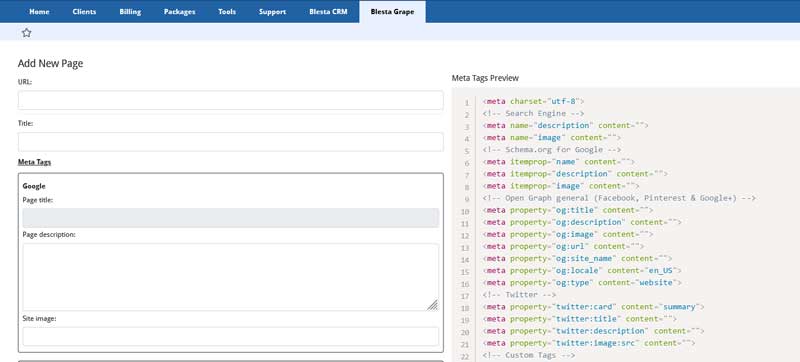Click the Meta Tags underlined heading
The height and width of the screenshot is (362, 800).
tap(34, 162)
